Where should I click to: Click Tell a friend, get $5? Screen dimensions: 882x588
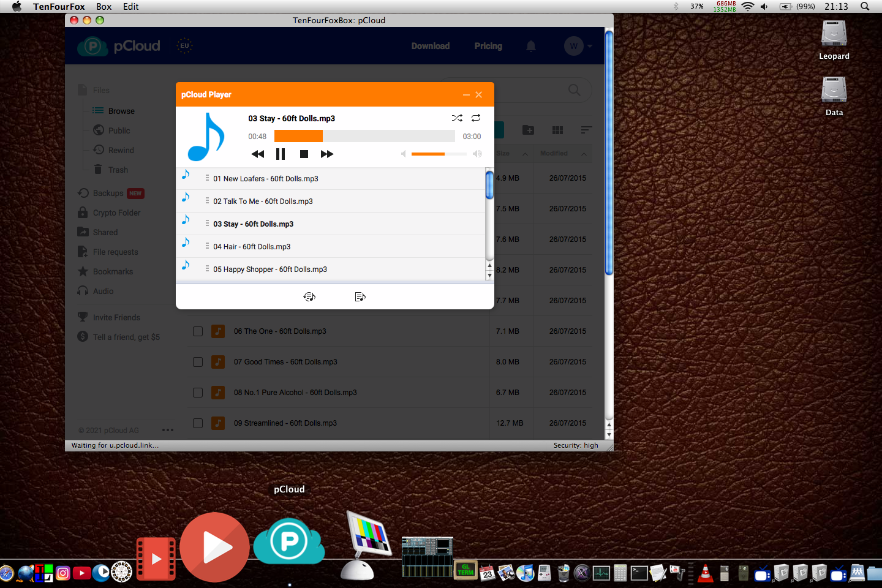(126, 337)
